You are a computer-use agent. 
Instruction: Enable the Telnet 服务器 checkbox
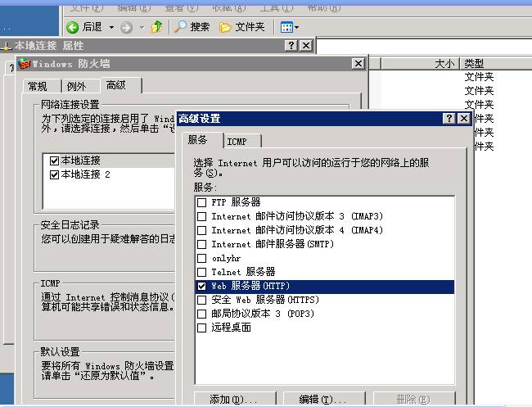point(202,272)
